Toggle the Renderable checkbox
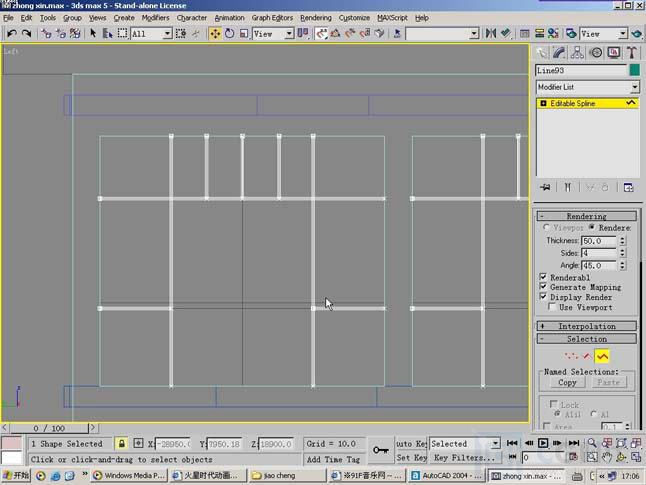The image size is (646, 485). coord(543,277)
